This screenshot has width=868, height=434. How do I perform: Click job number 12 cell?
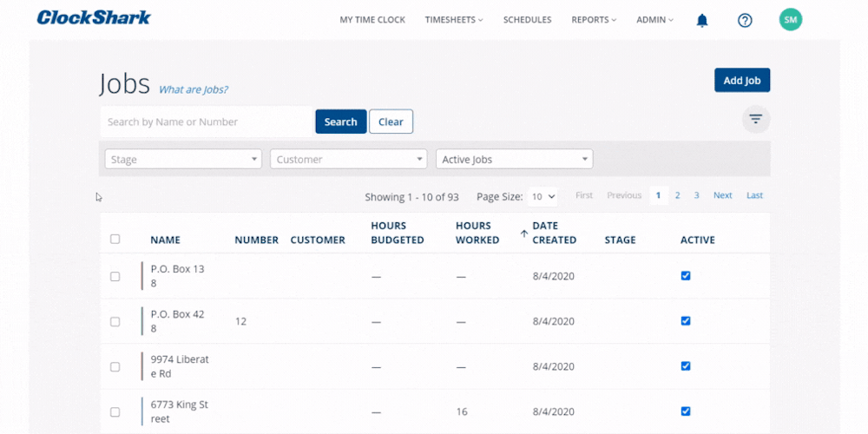tap(240, 322)
